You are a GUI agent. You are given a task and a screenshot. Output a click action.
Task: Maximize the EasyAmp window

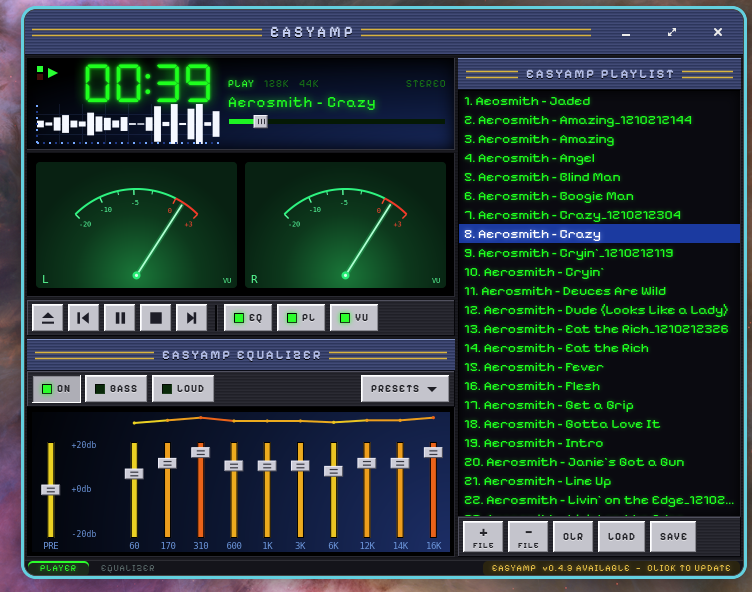[672, 32]
